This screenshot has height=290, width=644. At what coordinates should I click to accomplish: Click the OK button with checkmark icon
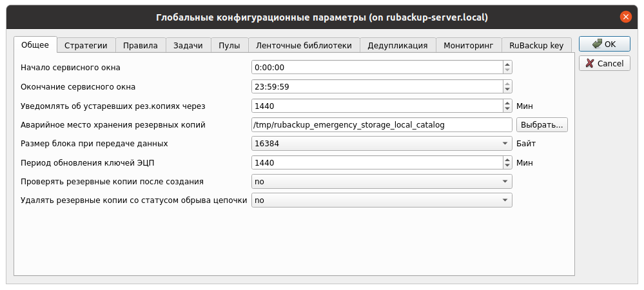[604, 44]
